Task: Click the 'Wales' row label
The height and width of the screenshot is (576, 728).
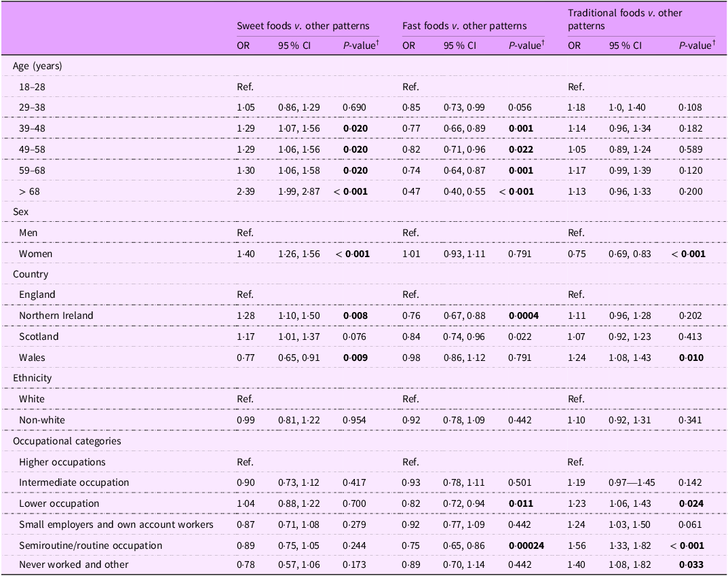Action: click(32, 358)
